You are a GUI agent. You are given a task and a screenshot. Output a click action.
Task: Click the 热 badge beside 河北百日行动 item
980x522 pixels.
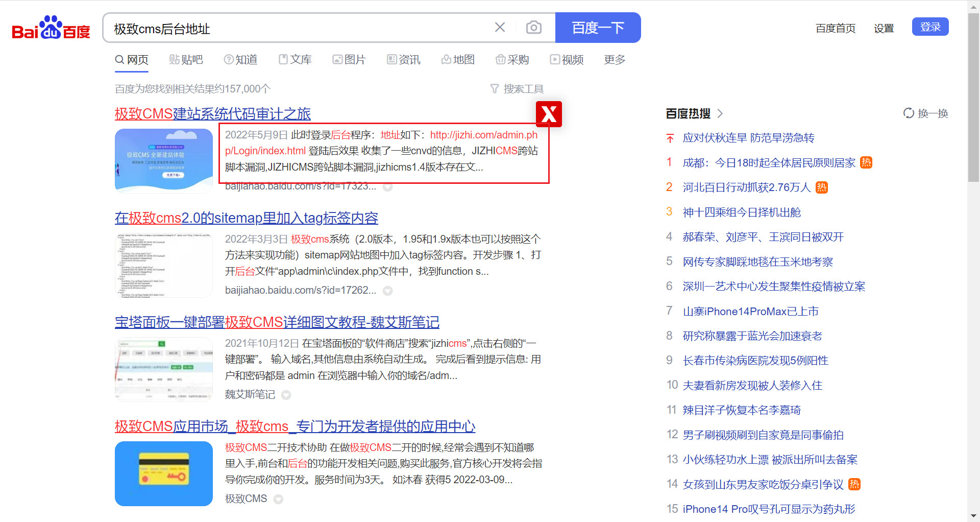(x=821, y=187)
